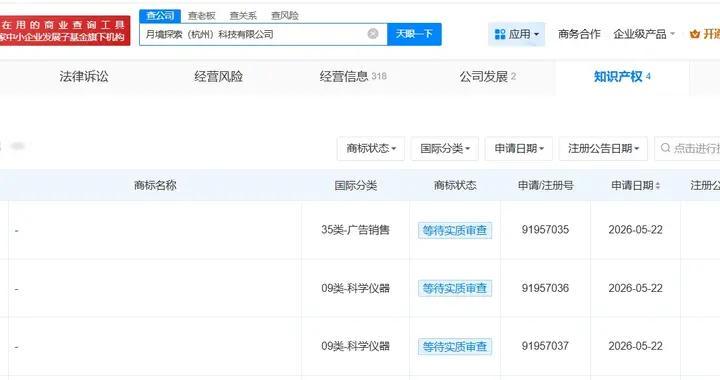Image resolution: width=720 pixels, height=380 pixels.
Task: Click the VIP crown icon
Action: (695, 34)
